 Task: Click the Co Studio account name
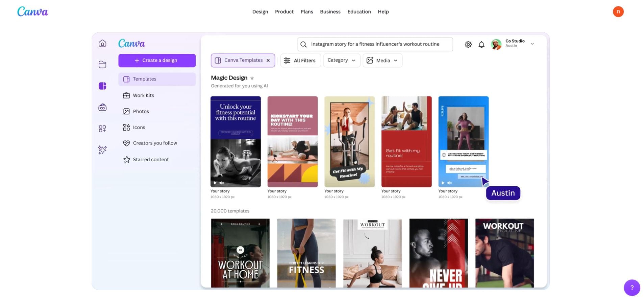[515, 41]
